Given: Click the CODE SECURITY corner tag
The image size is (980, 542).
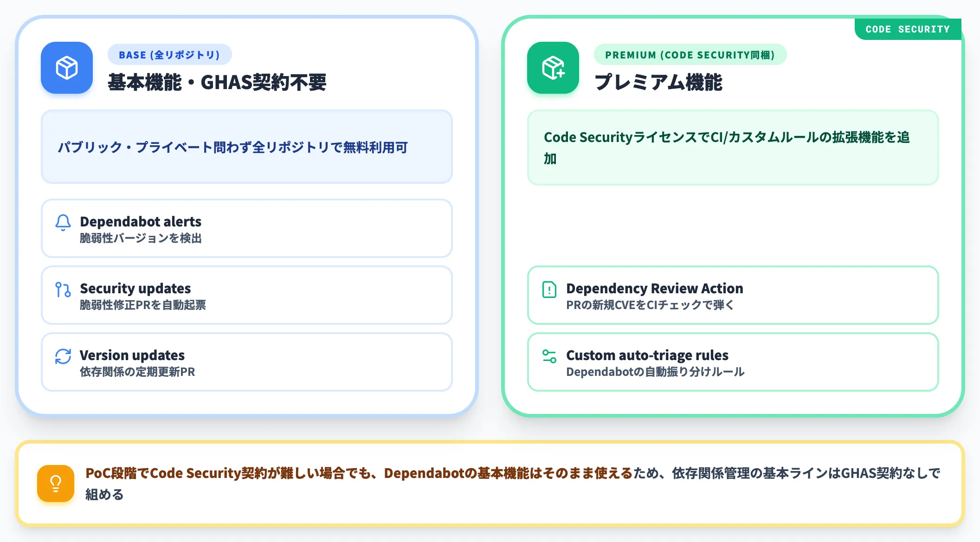Looking at the screenshot, I should click(x=908, y=29).
